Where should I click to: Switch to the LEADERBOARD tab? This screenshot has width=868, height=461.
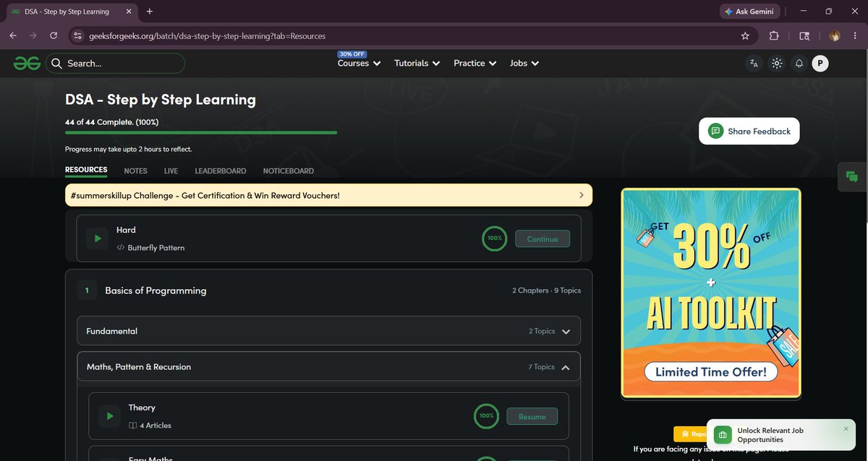tap(221, 171)
